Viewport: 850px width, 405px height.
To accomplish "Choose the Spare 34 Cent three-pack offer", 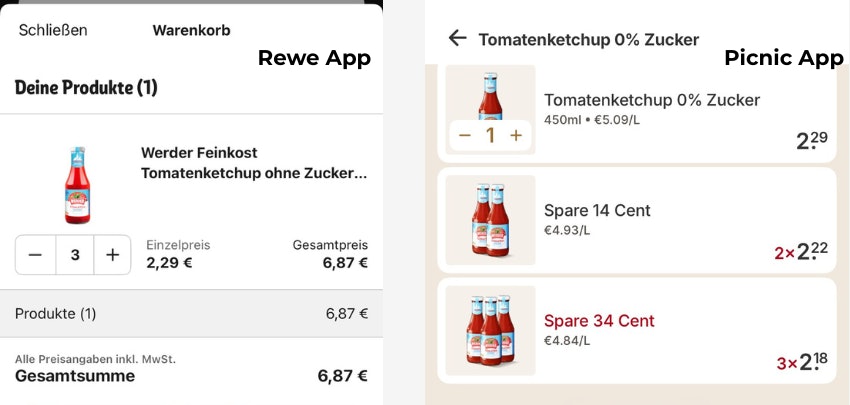I will click(x=599, y=321).
